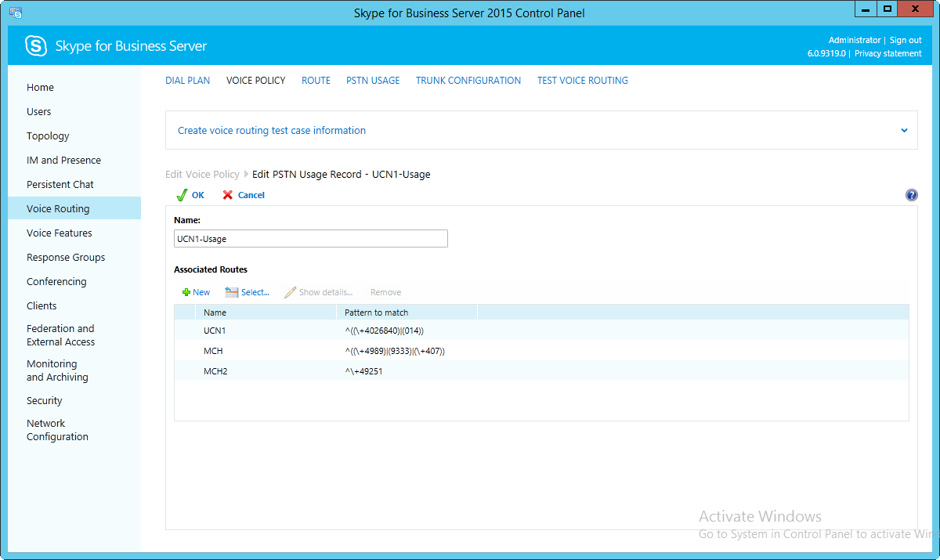940x560 pixels.
Task: Open Network Configuration section
Action: [57, 430]
